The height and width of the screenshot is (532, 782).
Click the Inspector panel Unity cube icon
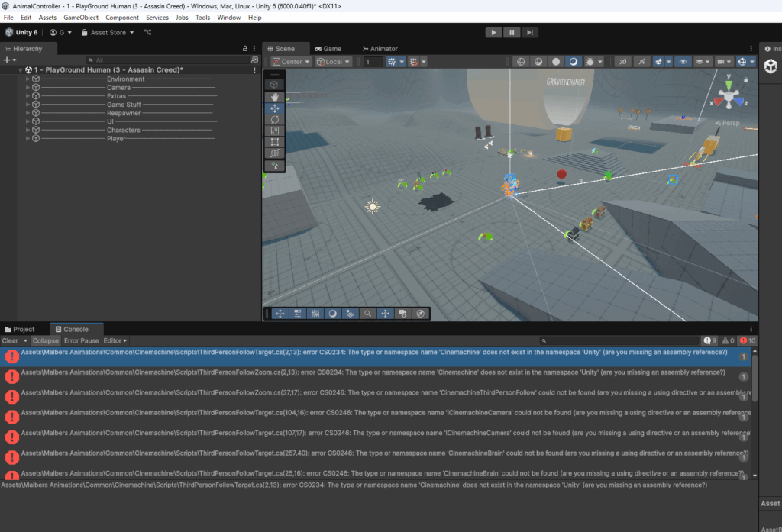(x=771, y=66)
